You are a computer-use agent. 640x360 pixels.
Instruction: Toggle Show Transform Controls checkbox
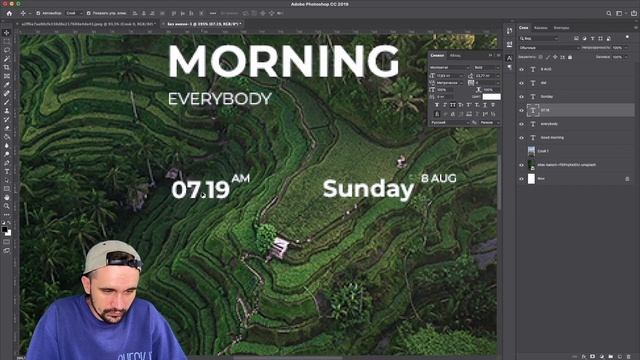tap(89, 13)
